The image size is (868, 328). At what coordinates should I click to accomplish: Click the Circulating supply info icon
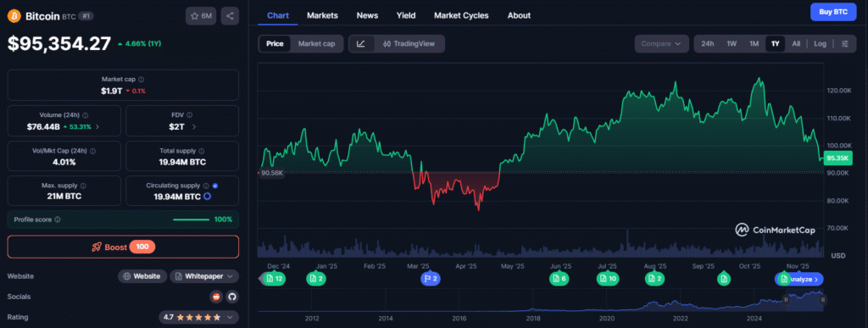[x=206, y=186]
